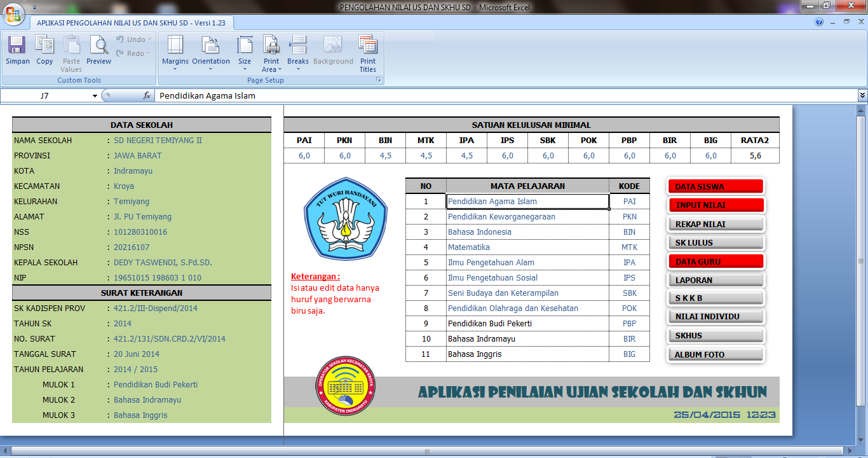
Task: Expand the Size dropdown
Action: click(x=245, y=54)
